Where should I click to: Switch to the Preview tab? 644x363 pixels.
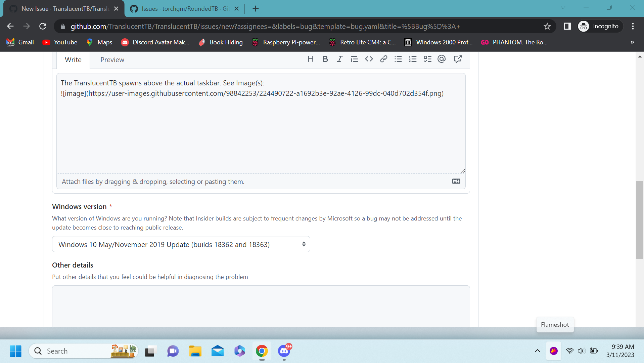[112, 60]
